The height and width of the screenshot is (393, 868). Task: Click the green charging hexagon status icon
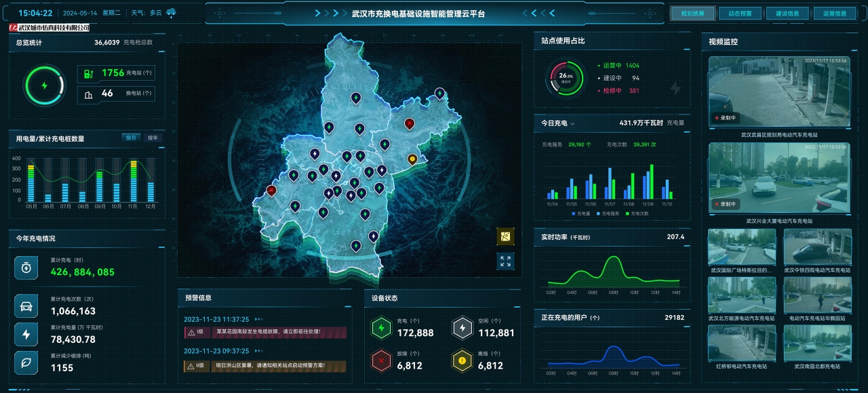(380, 328)
